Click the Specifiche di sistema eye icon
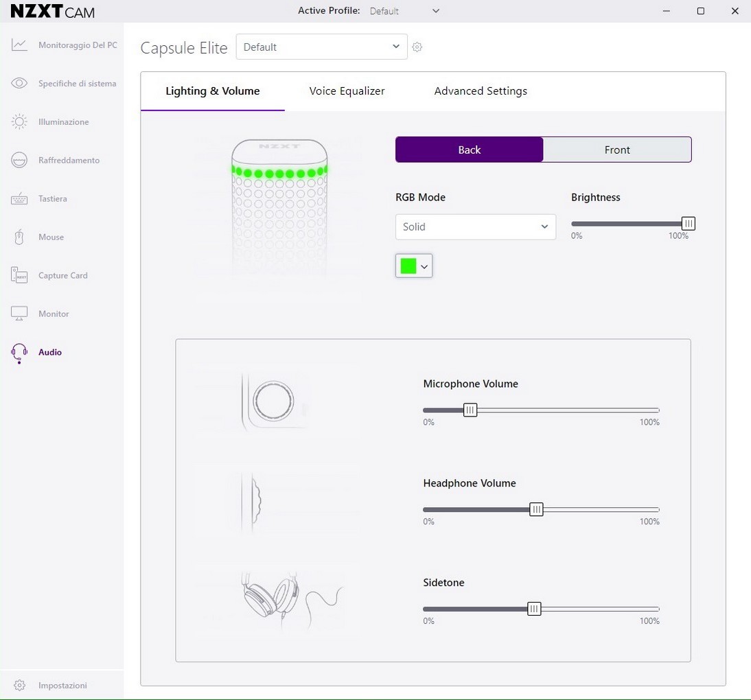Viewport: 751px width, 700px height. click(x=19, y=84)
